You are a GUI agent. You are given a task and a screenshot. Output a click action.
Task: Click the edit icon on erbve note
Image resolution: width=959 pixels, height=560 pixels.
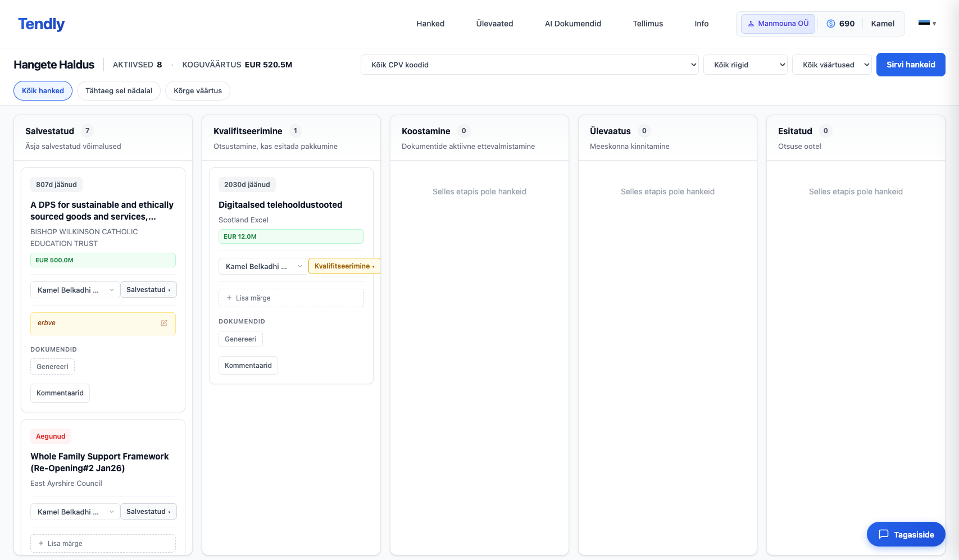(x=164, y=323)
